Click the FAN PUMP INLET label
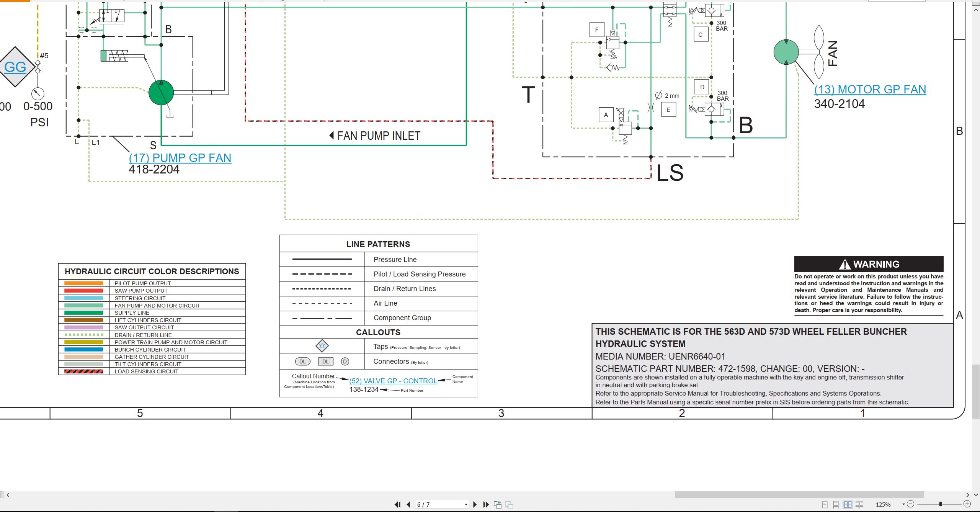This screenshot has height=512, width=980. (x=379, y=136)
